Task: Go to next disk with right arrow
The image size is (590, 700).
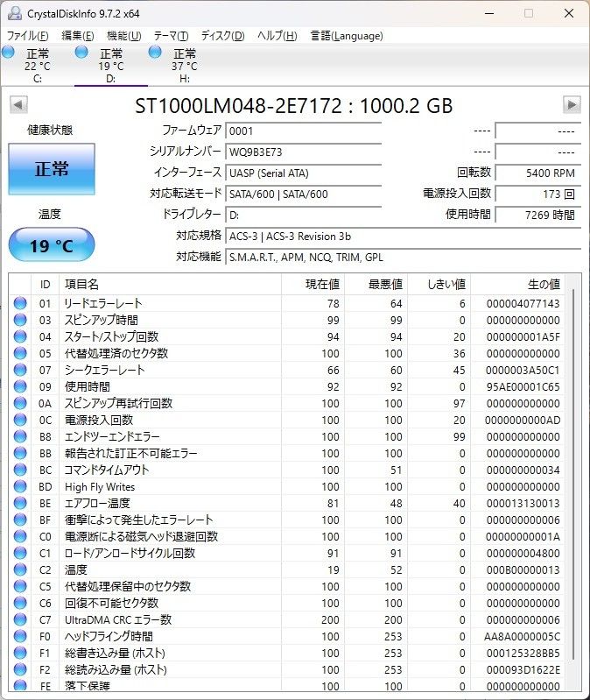Action: pos(572,105)
